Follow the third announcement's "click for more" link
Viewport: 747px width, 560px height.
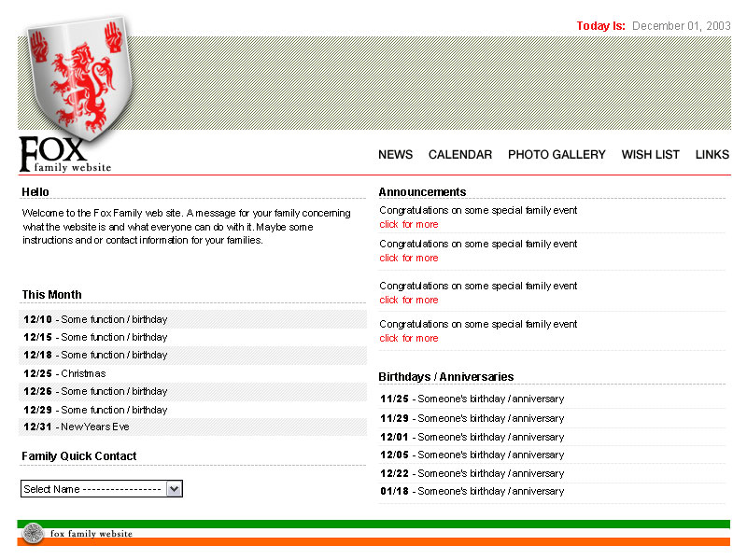(408, 300)
